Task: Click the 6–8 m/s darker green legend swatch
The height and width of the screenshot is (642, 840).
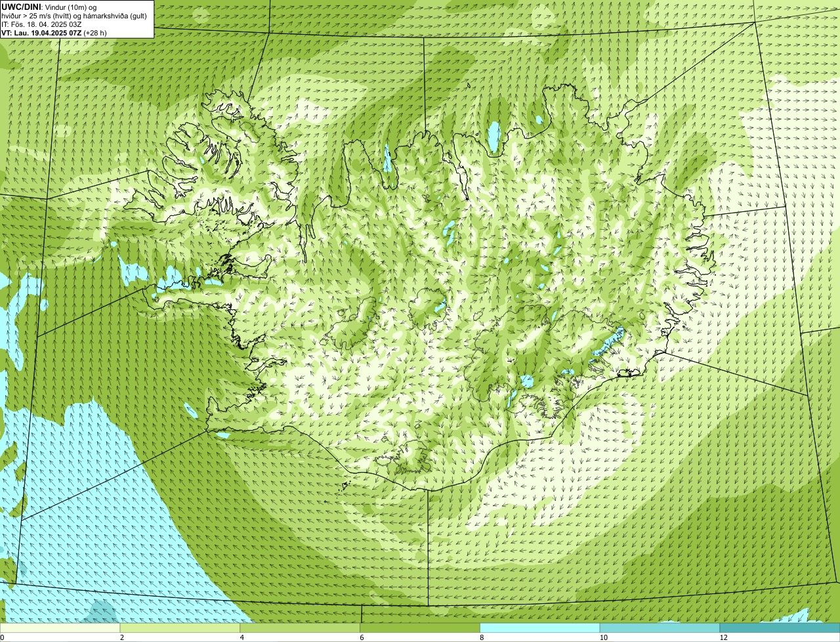Action: tap(421, 628)
